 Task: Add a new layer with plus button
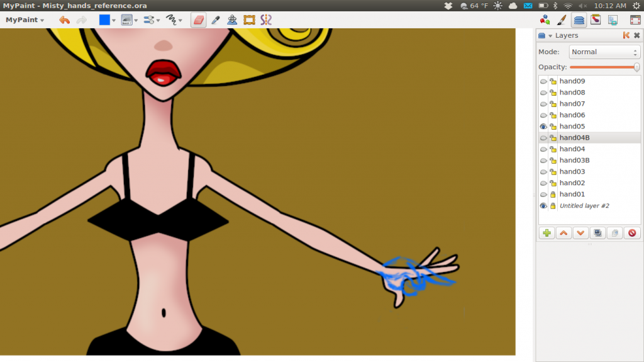(547, 233)
